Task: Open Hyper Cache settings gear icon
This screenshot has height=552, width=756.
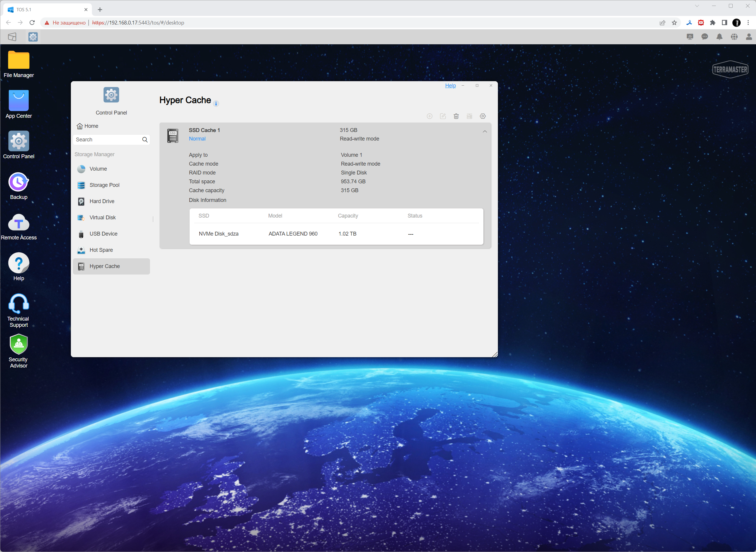Action: (x=483, y=116)
